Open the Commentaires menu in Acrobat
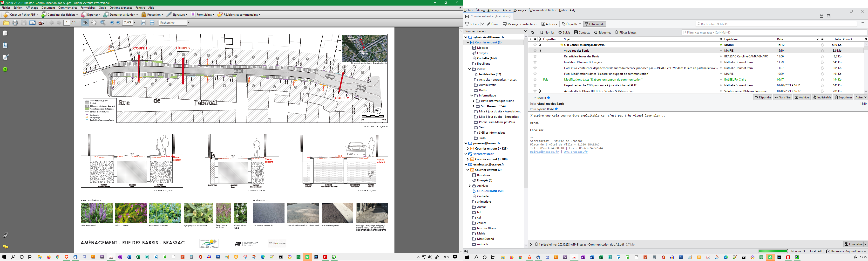 coord(68,8)
